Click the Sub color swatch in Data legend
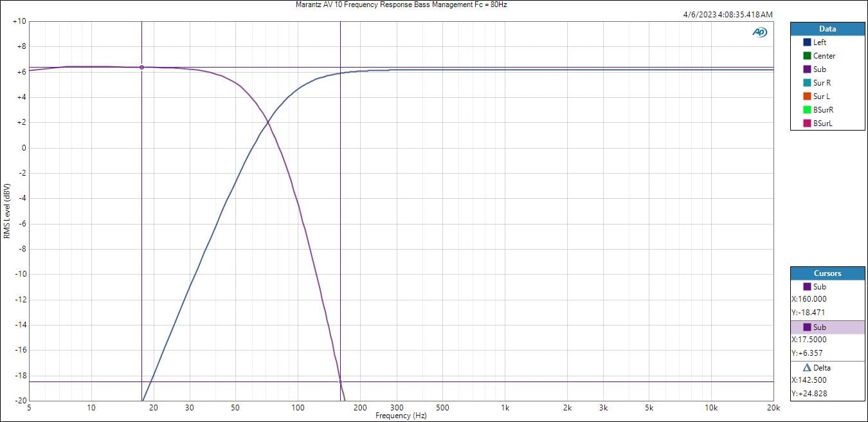The width and height of the screenshot is (868, 422). 807,69
